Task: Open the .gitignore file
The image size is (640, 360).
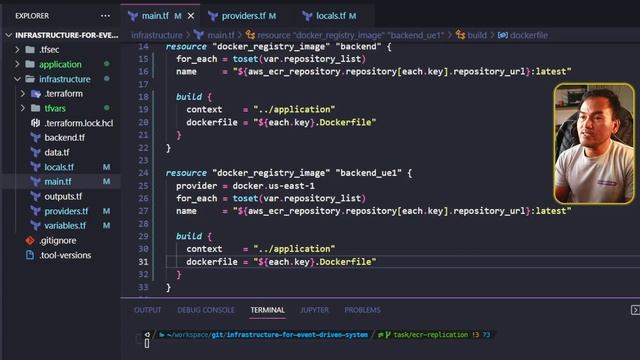Action: coord(58,240)
